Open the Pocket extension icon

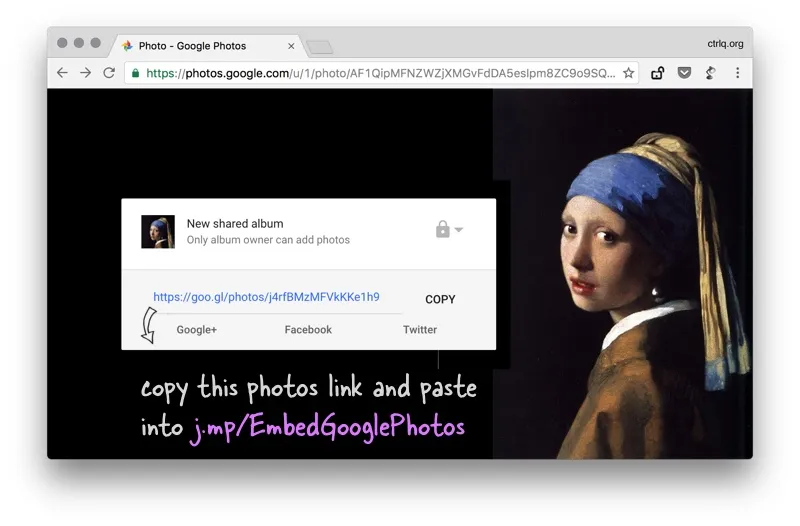684,73
